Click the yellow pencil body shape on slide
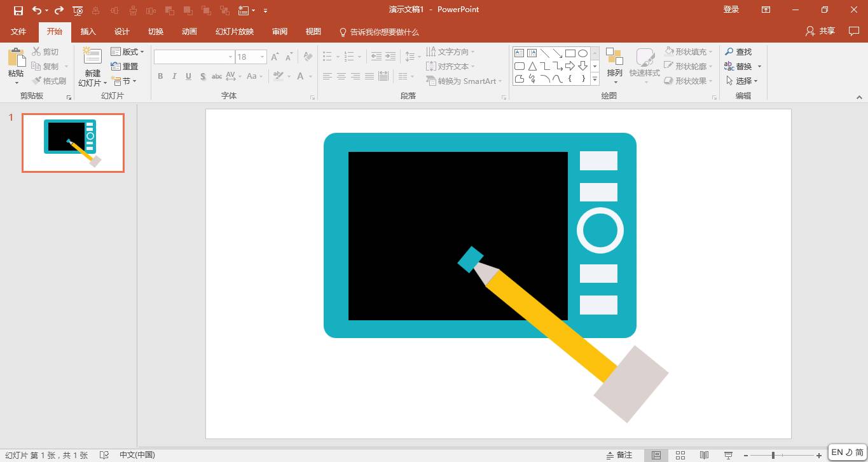Image resolution: width=868 pixels, height=462 pixels. tap(551, 326)
